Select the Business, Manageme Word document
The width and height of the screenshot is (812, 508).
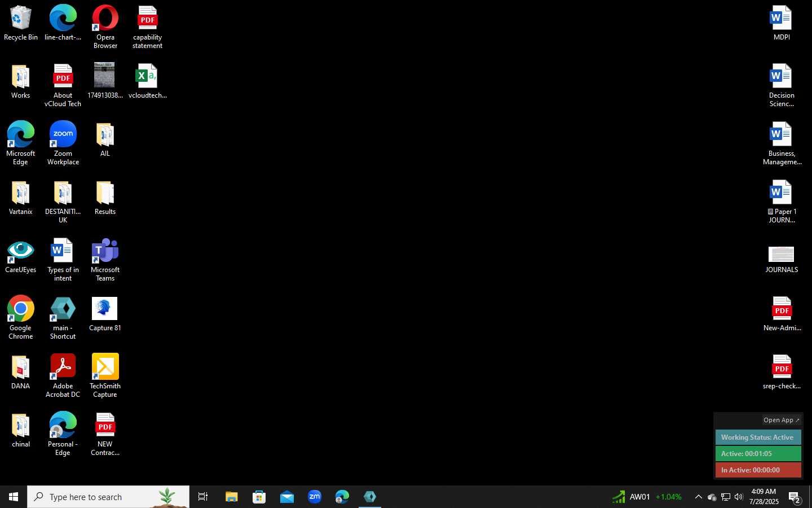pyautogui.click(x=782, y=143)
